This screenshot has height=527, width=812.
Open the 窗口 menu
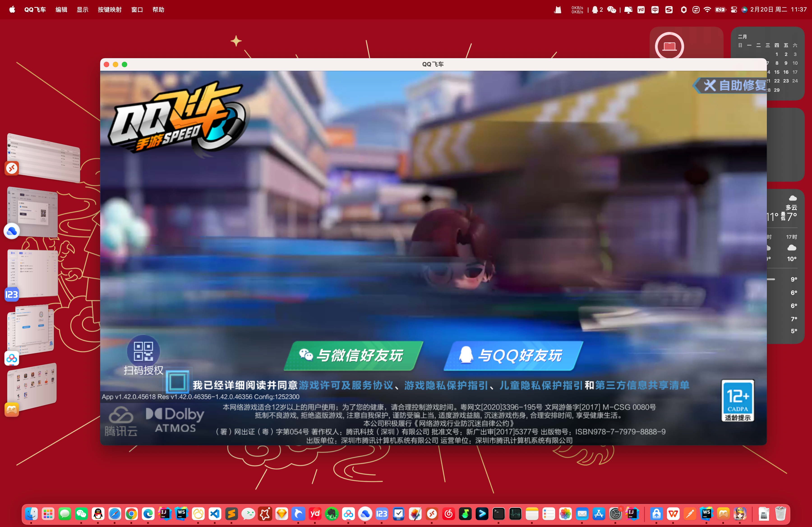click(137, 9)
